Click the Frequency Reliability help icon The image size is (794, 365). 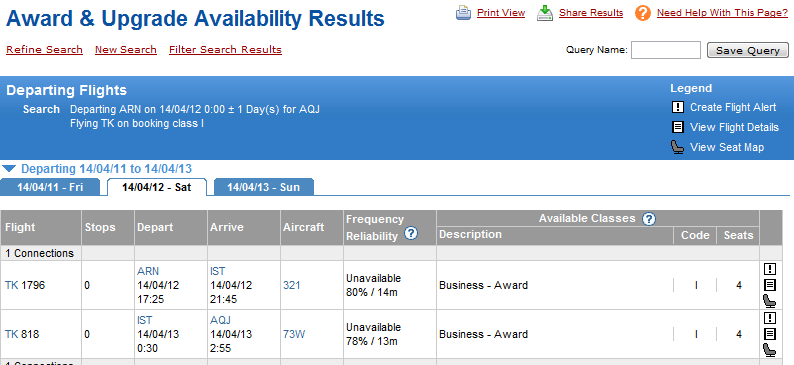pos(411,233)
